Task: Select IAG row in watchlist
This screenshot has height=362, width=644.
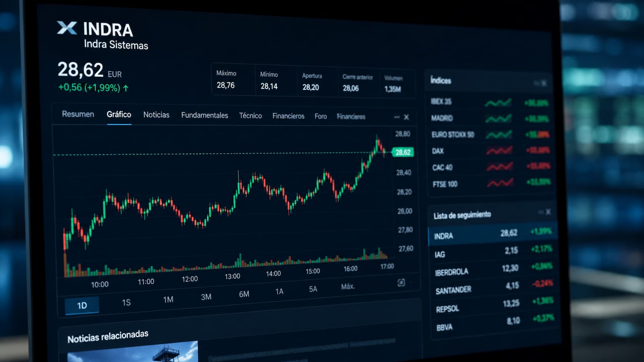Action: click(x=493, y=252)
